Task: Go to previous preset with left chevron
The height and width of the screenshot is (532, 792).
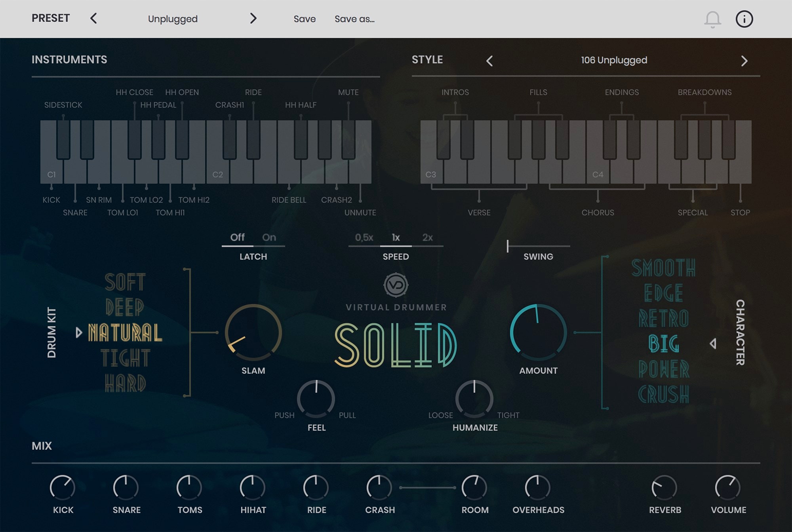Action: 94,19
